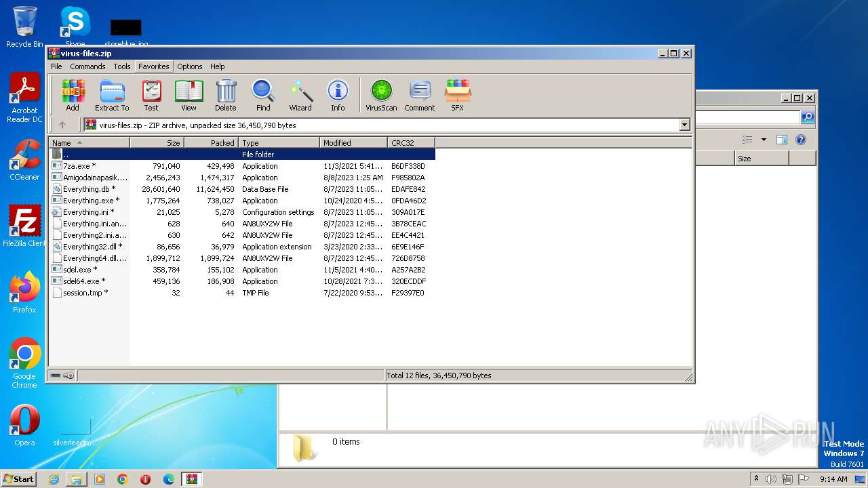868x488 pixels.
Task: Select sdel64.exe in the archive
Action: click(x=242, y=281)
